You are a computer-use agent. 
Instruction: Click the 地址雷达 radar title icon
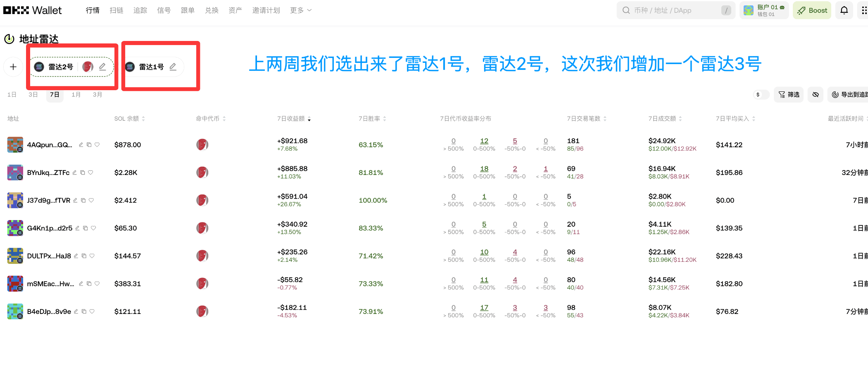(x=9, y=39)
